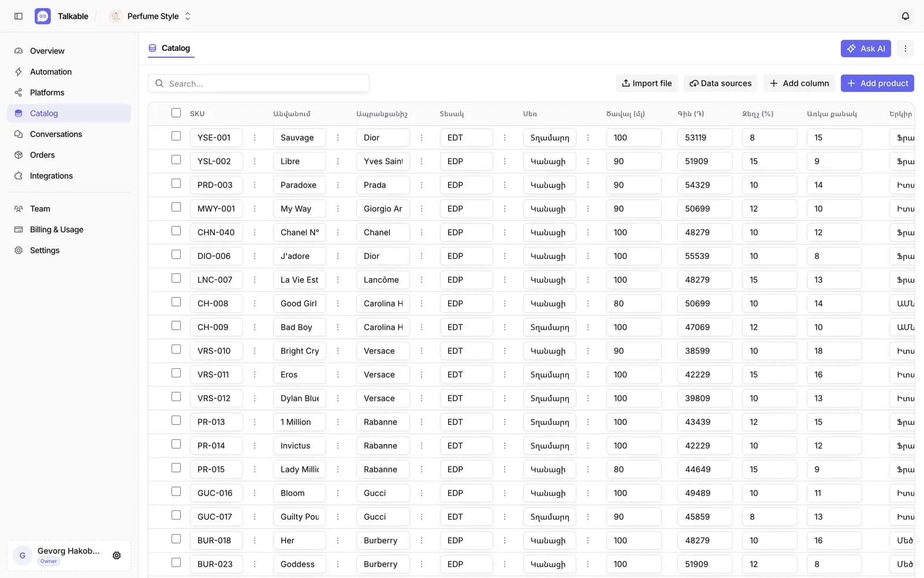This screenshot has height=578, width=924.
Task: Open cell menu next to CH-009 SKU
Action: point(255,327)
